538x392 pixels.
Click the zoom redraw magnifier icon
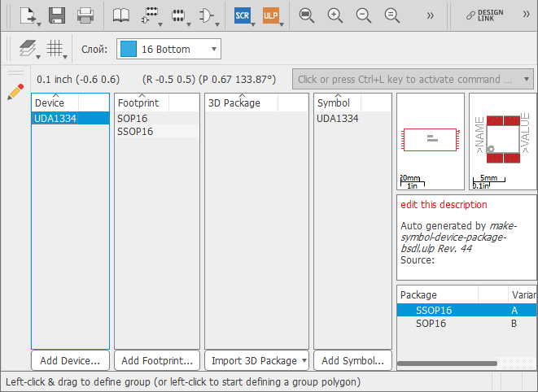click(391, 15)
